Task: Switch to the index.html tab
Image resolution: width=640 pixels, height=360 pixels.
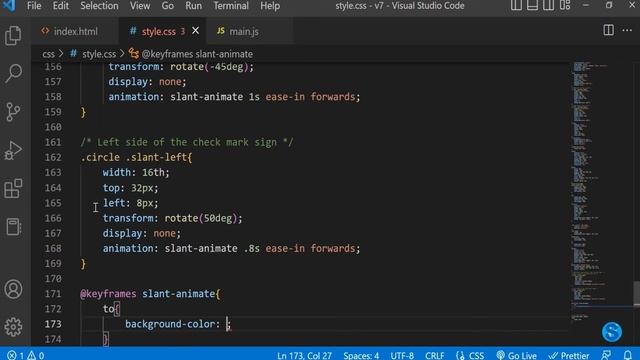Action: point(76,31)
